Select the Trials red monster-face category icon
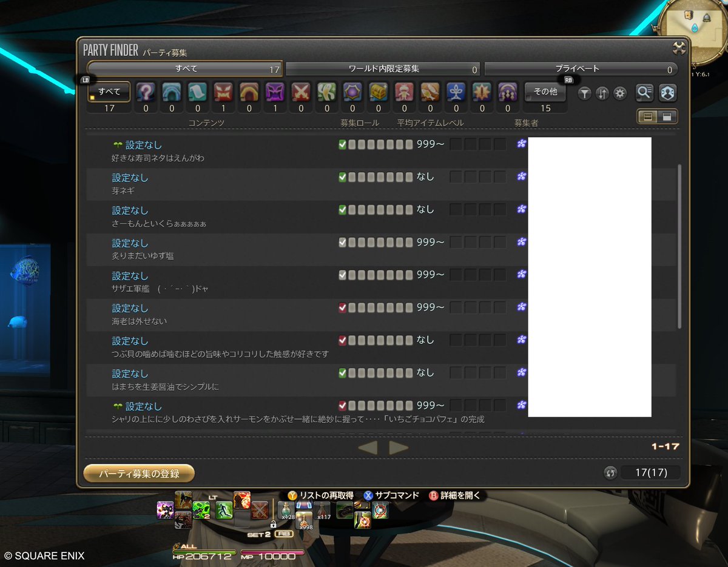Image resolution: width=728 pixels, height=567 pixels. pyautogui.click(x=224, y=92)
